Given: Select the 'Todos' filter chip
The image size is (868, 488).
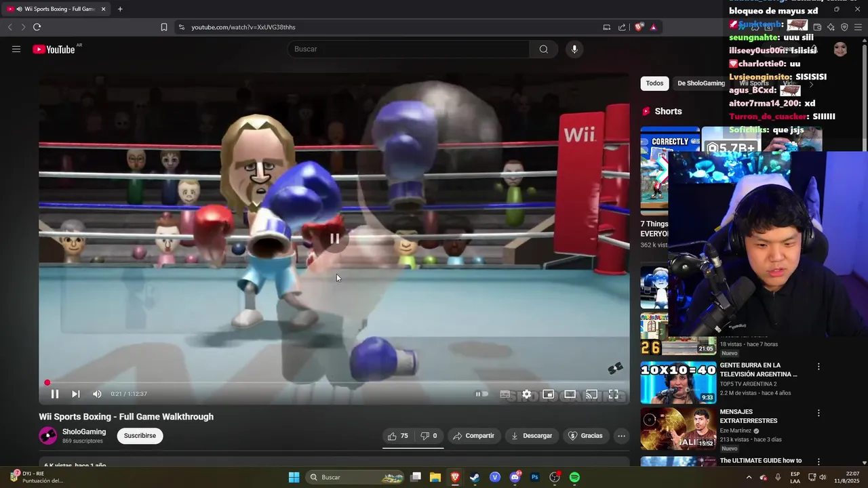Looking at the screenshot, I should click(654, 83).
